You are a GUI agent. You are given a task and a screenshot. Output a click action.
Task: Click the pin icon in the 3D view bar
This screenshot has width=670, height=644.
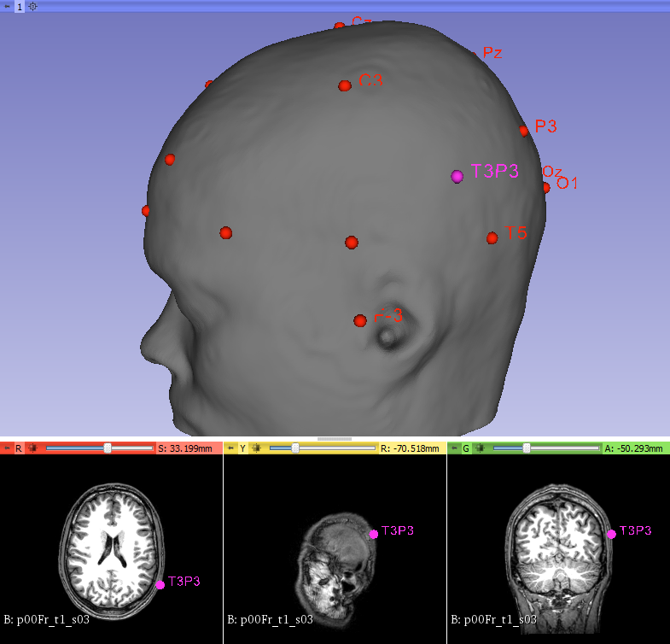(7, 6)
